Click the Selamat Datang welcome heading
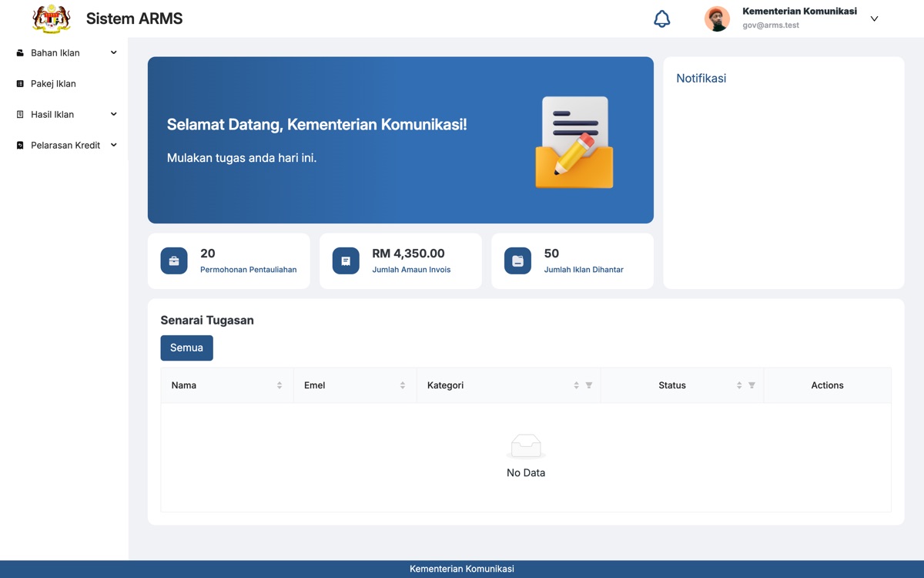 click(317, 125)
